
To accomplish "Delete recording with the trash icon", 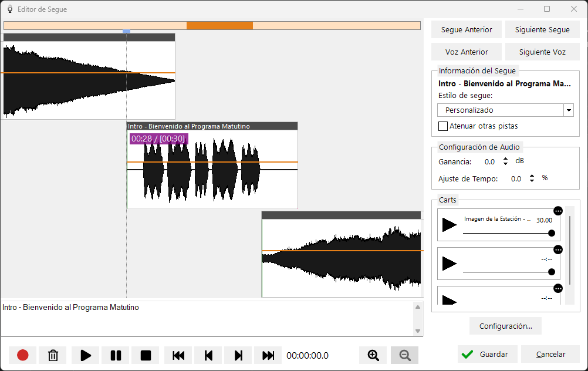I will pos(53,355).
